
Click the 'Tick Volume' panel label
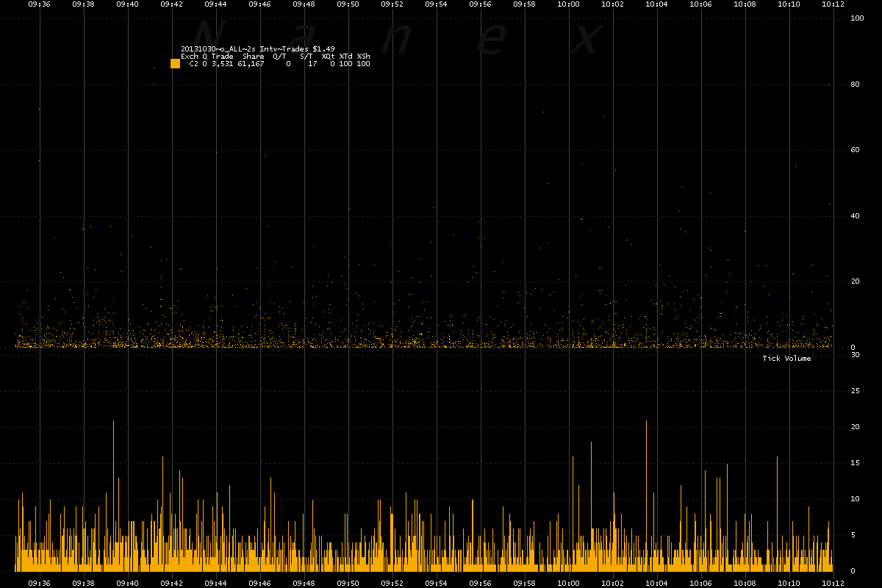[786, 358]
